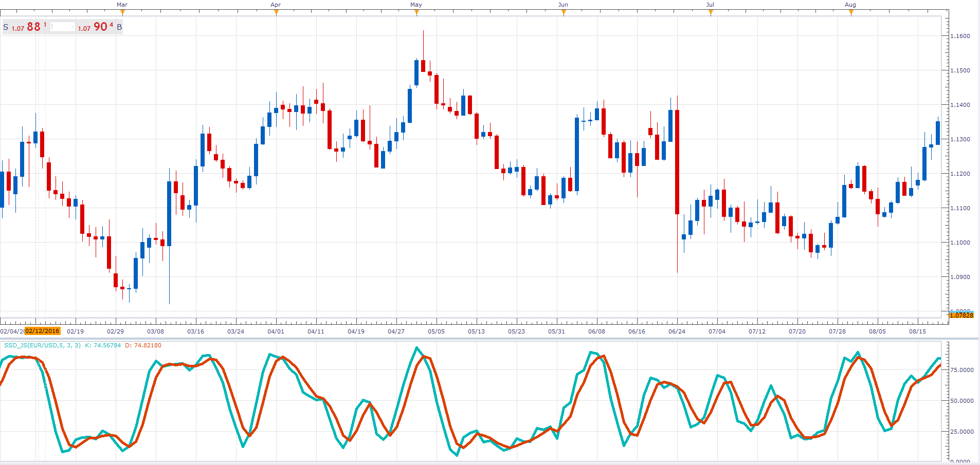Click the 75.0000 stochastic axis label
The height and width of the screenshot is (465, 980).
click(962, 370)
